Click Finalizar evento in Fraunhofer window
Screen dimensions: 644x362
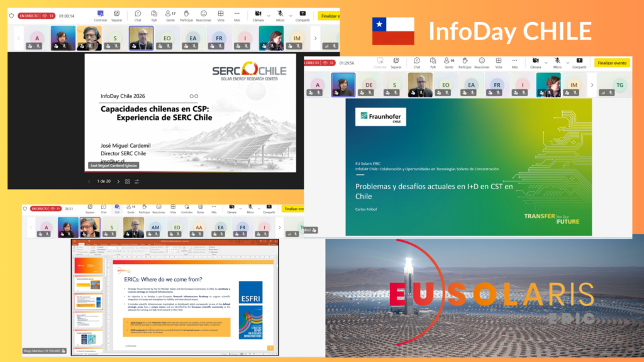[x=612, y=63]
